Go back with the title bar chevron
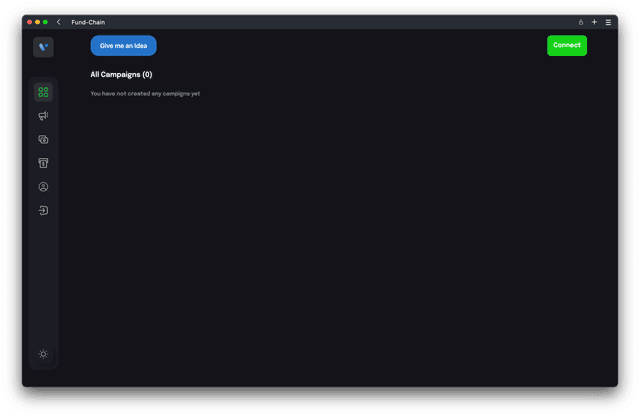Viewport: 640px width, 416px height. [59, 22]
